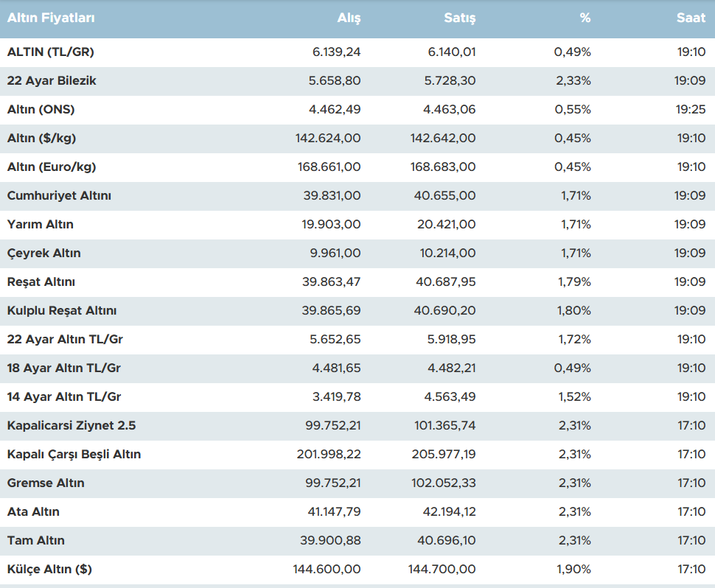Open the ALTIN (TL/GR) row link

click(x=50, y=52)
